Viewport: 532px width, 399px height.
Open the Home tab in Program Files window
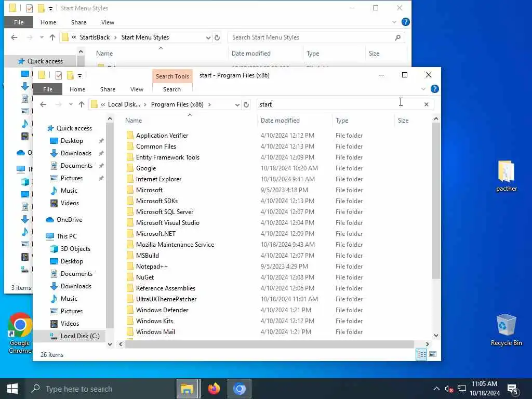pyautogui.click(x=77, y=89)
